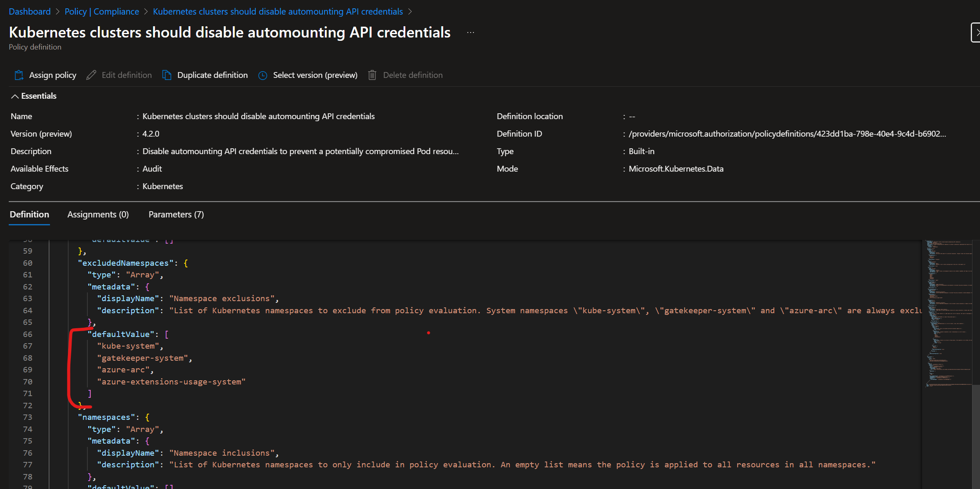Open the ellipsis menu beside the title
Screen dimensions: 980x489
pyautogui.click(x=471, y=32)
